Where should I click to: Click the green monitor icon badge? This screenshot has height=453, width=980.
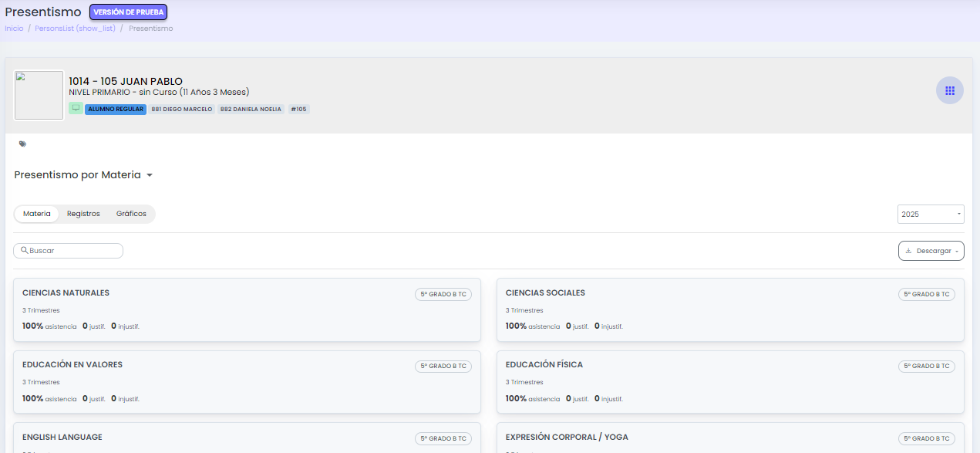76,109
